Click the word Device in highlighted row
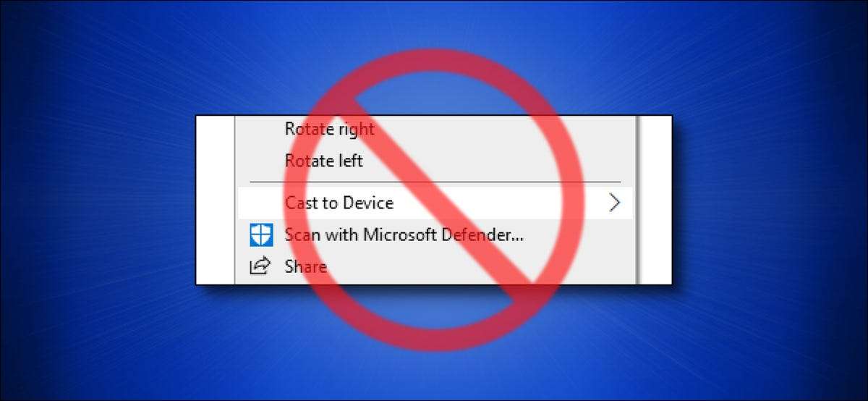 pos(368,203)
